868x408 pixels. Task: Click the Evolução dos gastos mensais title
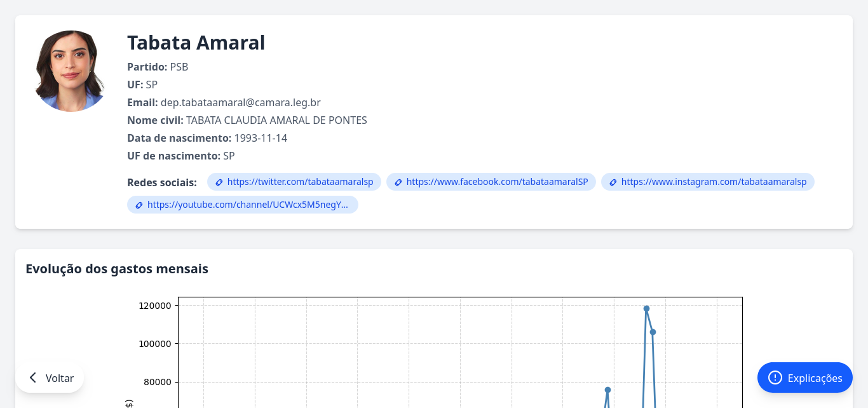pyautogui.click(x=117, y=269)
